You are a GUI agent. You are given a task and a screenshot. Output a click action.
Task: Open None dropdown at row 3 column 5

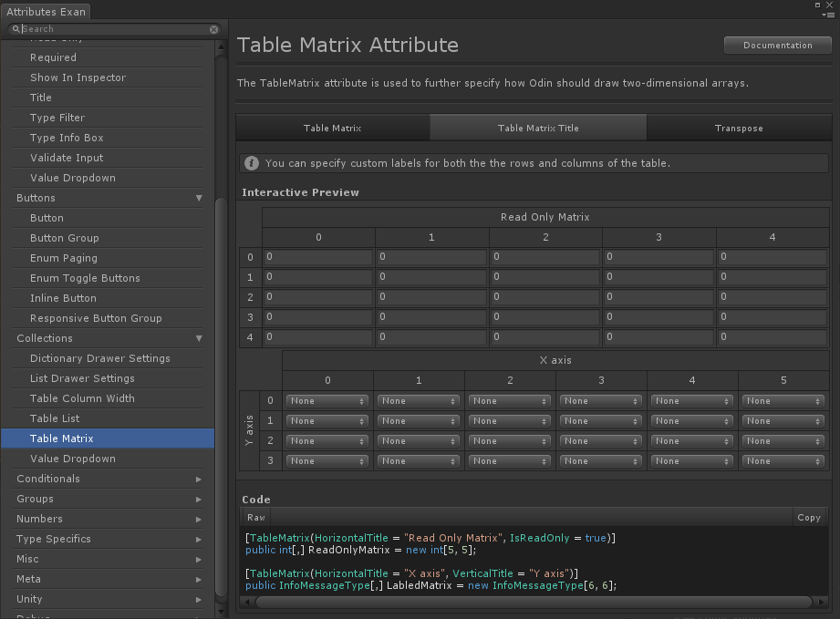783,461
